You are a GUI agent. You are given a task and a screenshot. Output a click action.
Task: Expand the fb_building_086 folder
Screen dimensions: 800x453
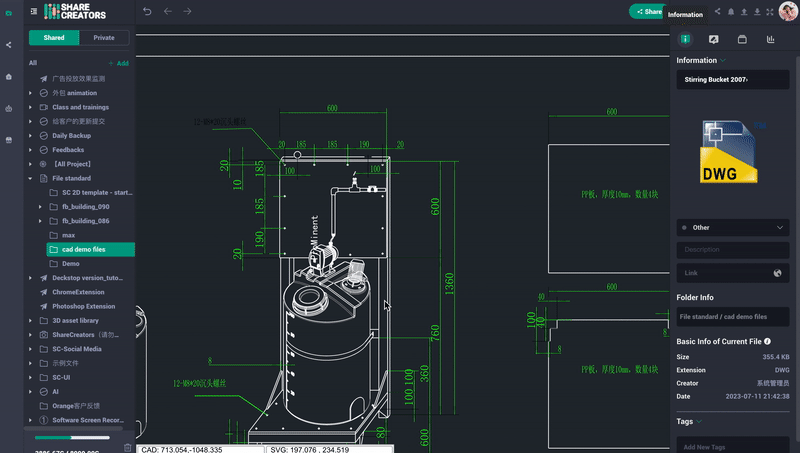40,221
